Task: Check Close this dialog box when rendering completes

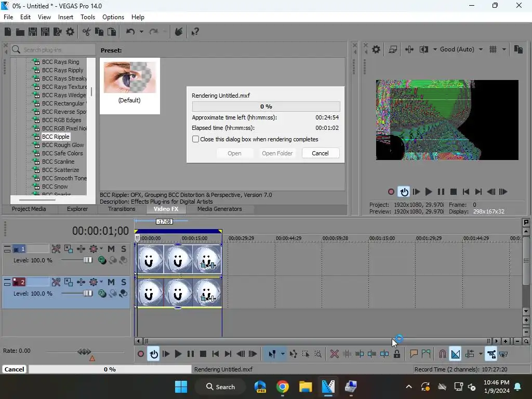Action: [x=195, y=139]
